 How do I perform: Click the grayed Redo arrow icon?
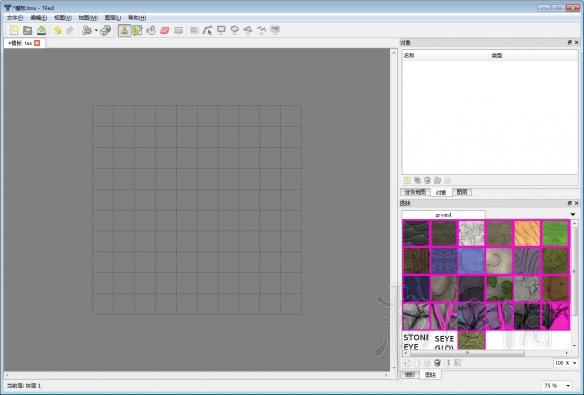[x=70, y=31]
